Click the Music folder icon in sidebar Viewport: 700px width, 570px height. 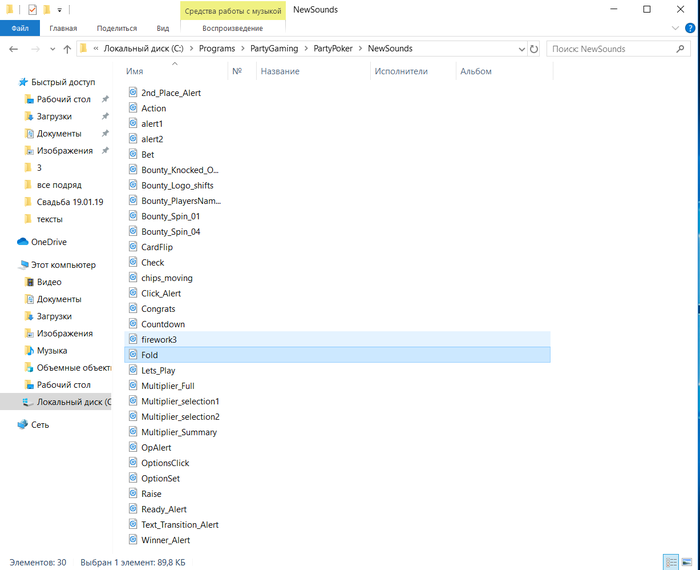pos(29,350)
